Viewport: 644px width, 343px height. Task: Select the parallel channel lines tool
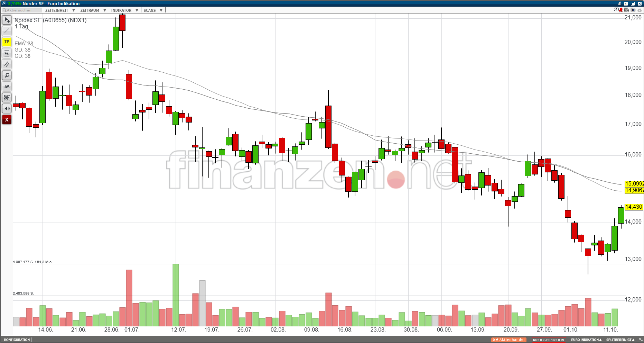tap(7, 64)
